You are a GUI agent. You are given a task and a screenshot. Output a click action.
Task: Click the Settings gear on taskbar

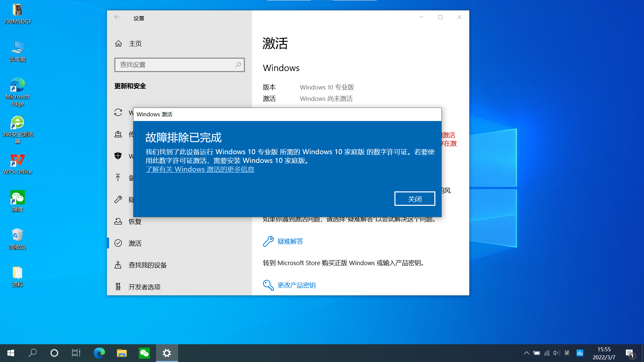[167, 353]
